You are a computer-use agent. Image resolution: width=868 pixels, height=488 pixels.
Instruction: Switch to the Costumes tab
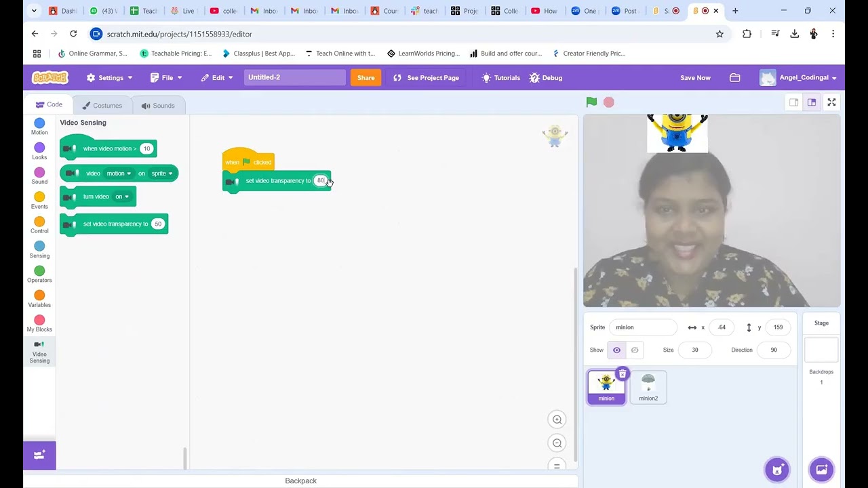coord(102,106)
